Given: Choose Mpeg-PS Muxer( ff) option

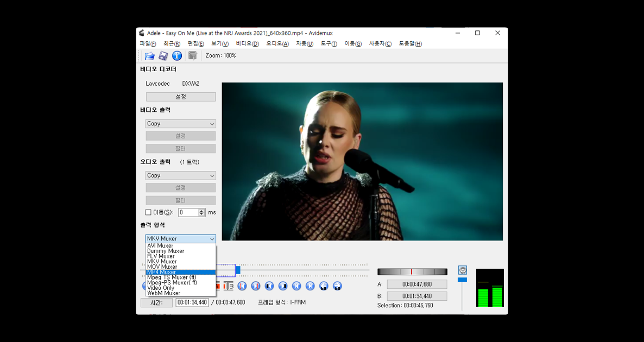Looking at the screenshot, I should 181,282.
